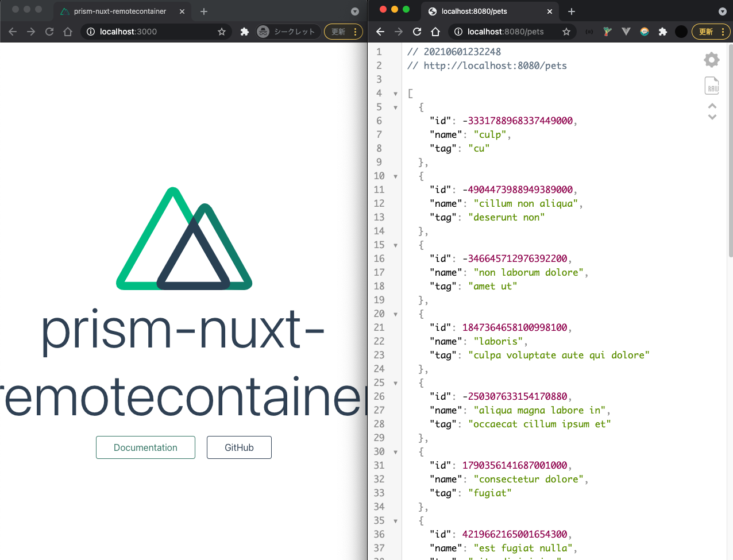Click the orange chat bubble extension icon
This screenshot has height=560, width=733.
645,32
